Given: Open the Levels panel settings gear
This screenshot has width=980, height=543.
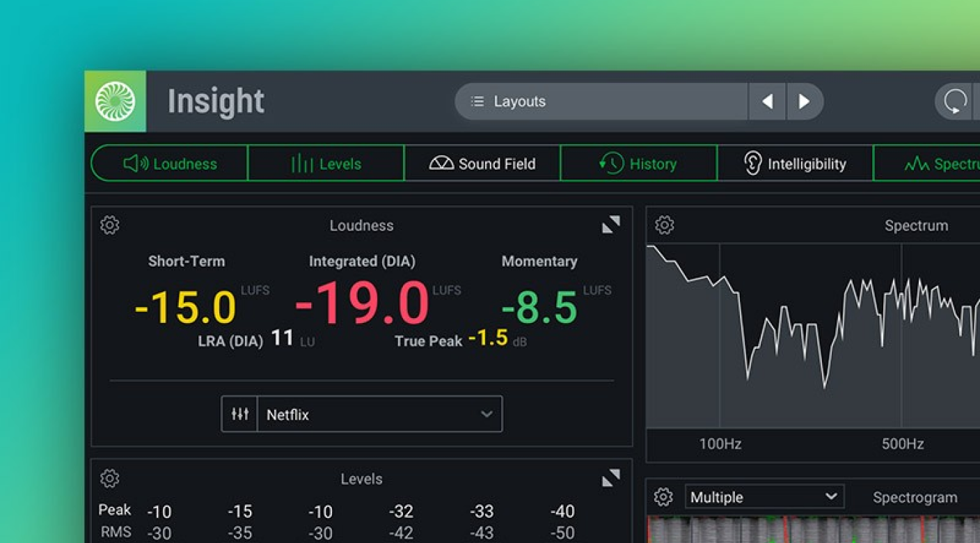Looking at the screenshot, I should point(110,479).
